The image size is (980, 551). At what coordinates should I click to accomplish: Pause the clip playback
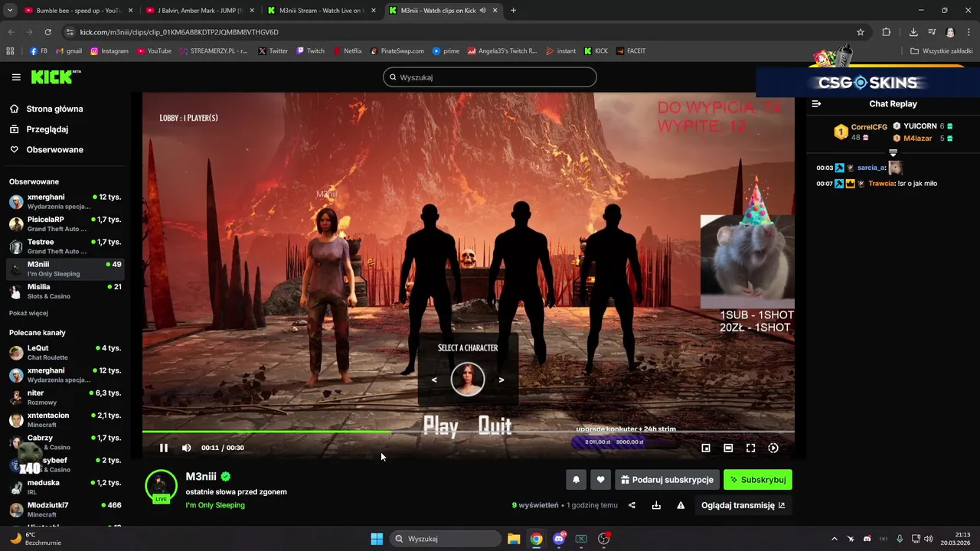(163, 448)
